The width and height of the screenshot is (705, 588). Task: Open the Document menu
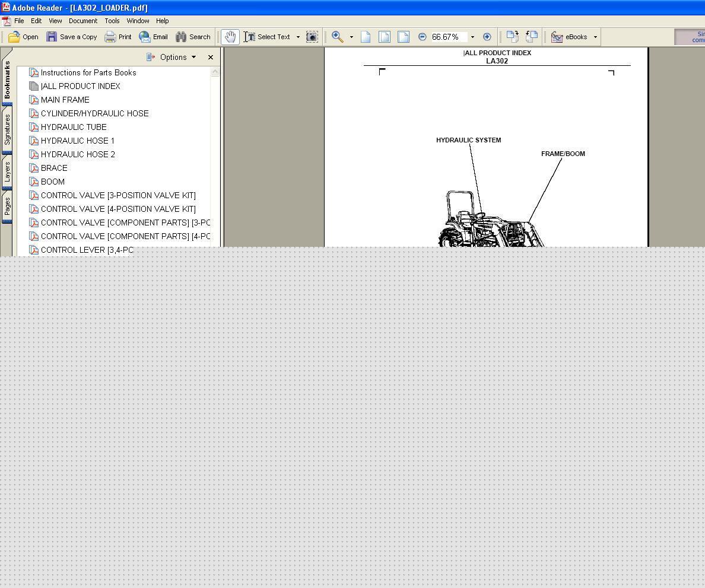pyautogui.click(x=83, y=21)
